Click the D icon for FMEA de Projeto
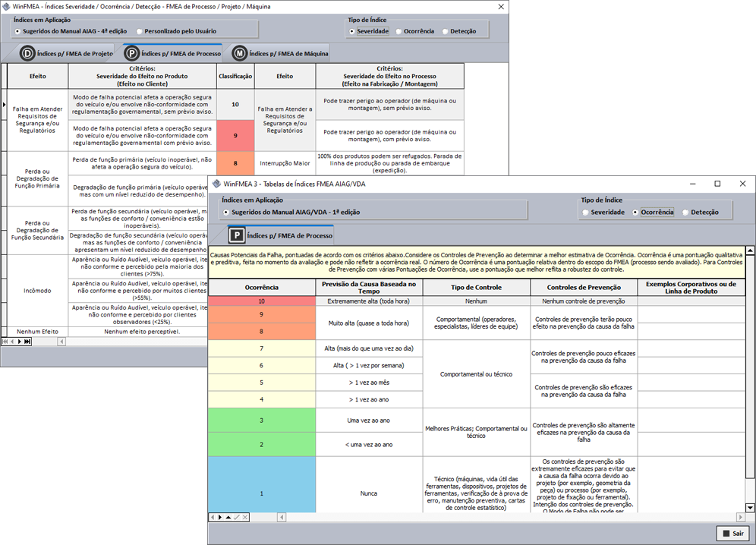 28,53
